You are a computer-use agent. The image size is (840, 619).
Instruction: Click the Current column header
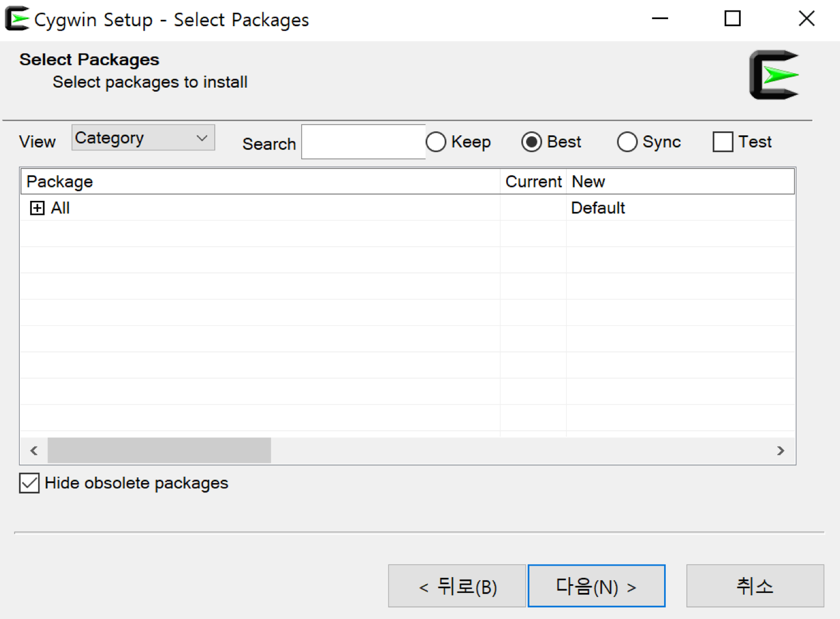pos(533,182)
